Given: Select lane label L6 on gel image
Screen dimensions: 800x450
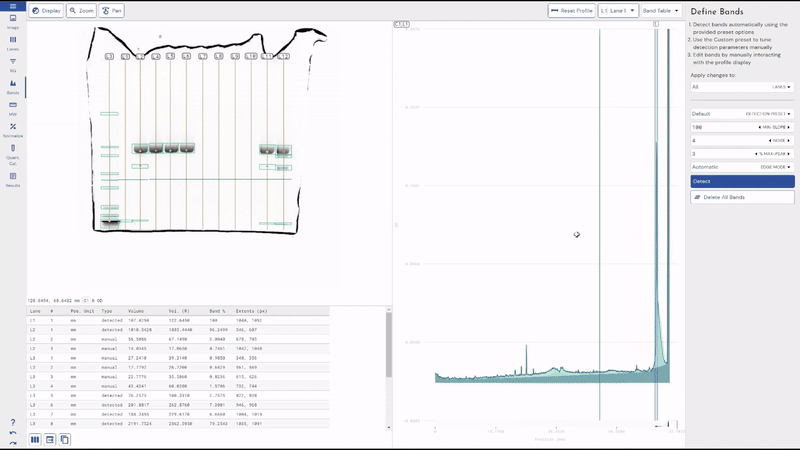Looking at the screenshot, I should coord(186,56).
